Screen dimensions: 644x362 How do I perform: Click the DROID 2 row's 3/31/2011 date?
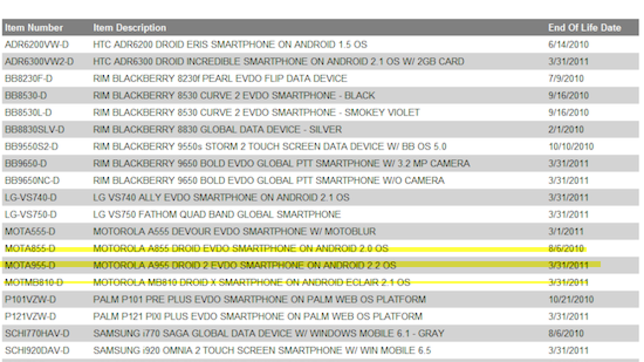[568, 265]
